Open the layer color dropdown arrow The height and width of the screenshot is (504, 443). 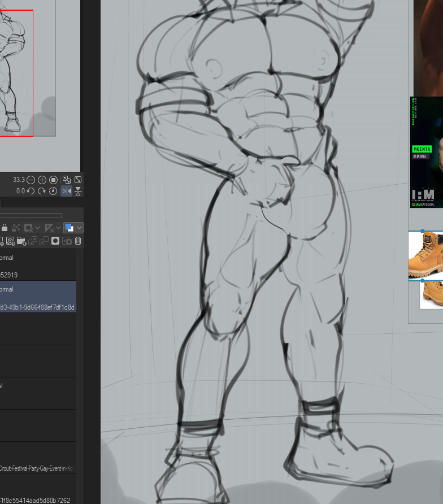[x=79, y=228]
